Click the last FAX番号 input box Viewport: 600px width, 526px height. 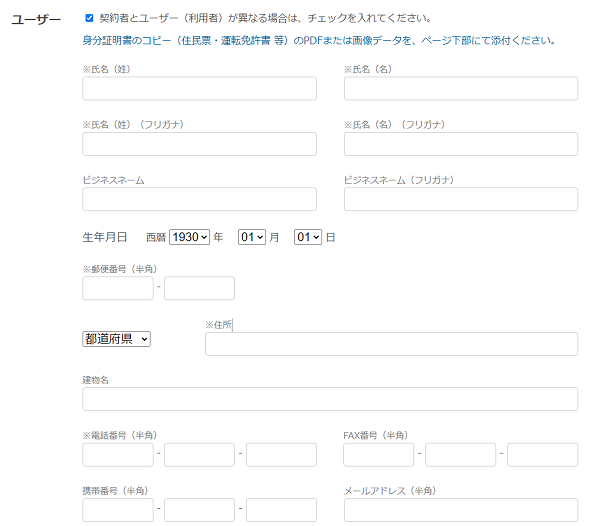click(542, 455)
